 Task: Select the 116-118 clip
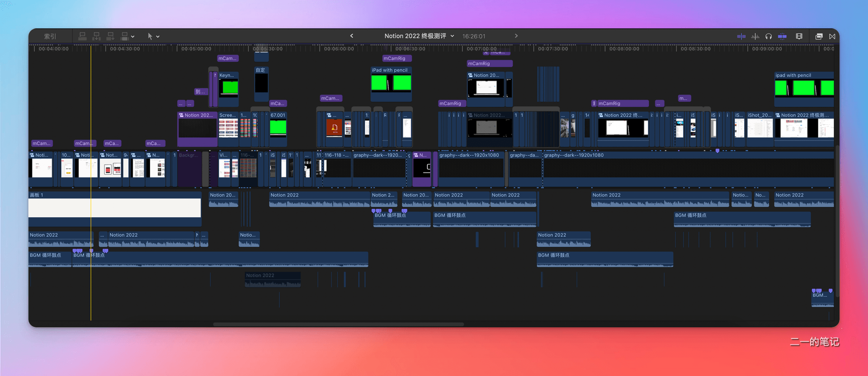pyautogui.click(x=337, y=169)
